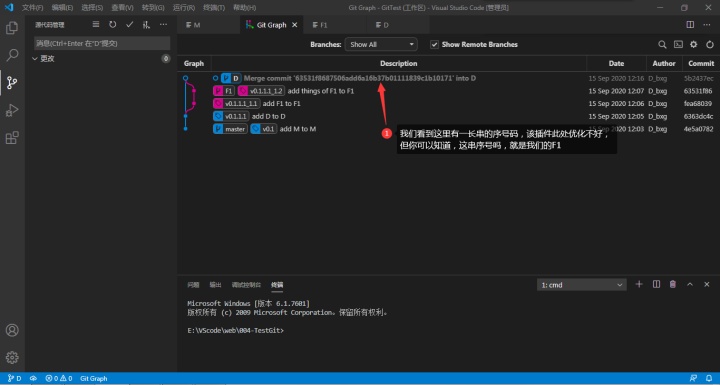
Task: Switch to the M editor tab
Action: (x=208, y=25)
